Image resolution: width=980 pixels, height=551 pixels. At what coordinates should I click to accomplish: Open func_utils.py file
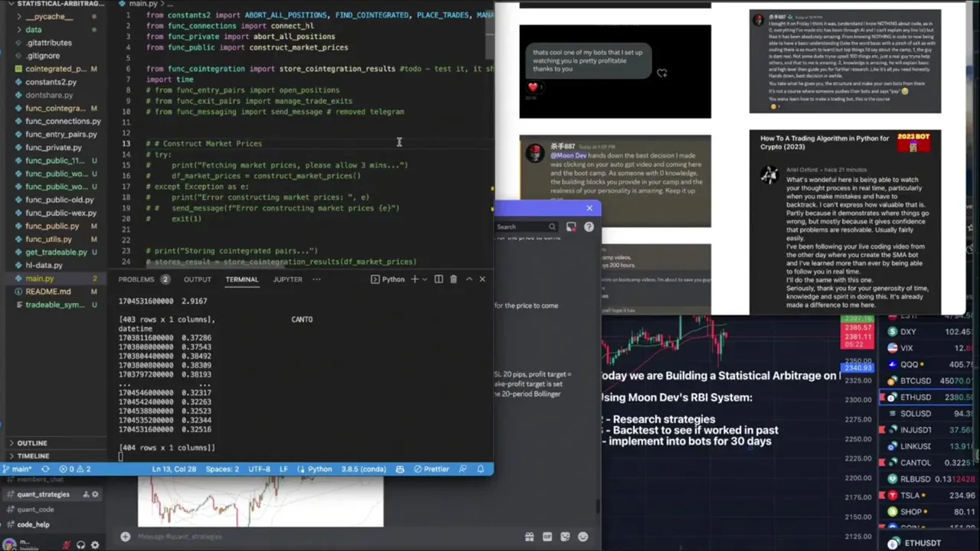(x=48, y=239)
